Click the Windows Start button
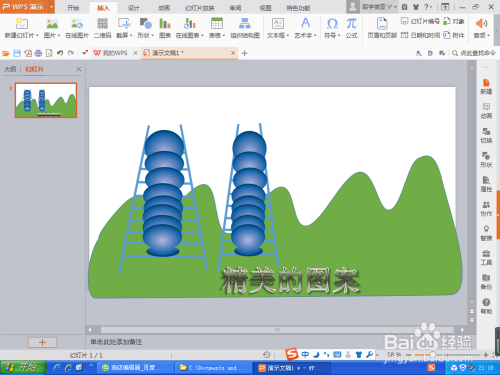 click(x=23, y=367)
